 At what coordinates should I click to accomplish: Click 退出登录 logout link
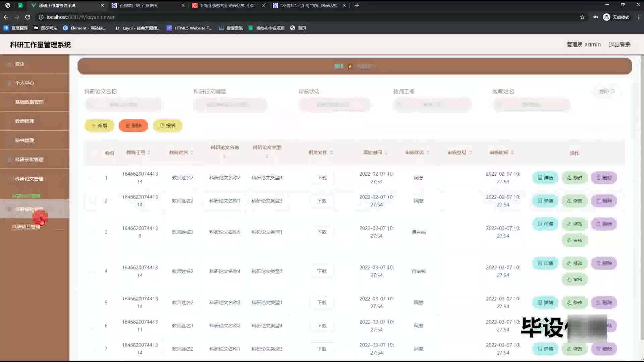[x=620, y=45]
